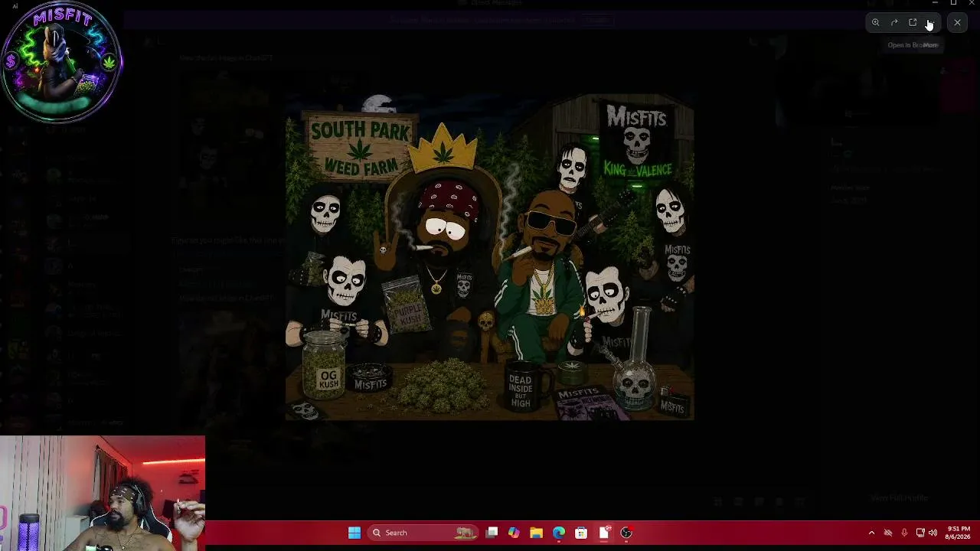Forward the image using the arrow icon
980x551 pixels.
[894, 23]
